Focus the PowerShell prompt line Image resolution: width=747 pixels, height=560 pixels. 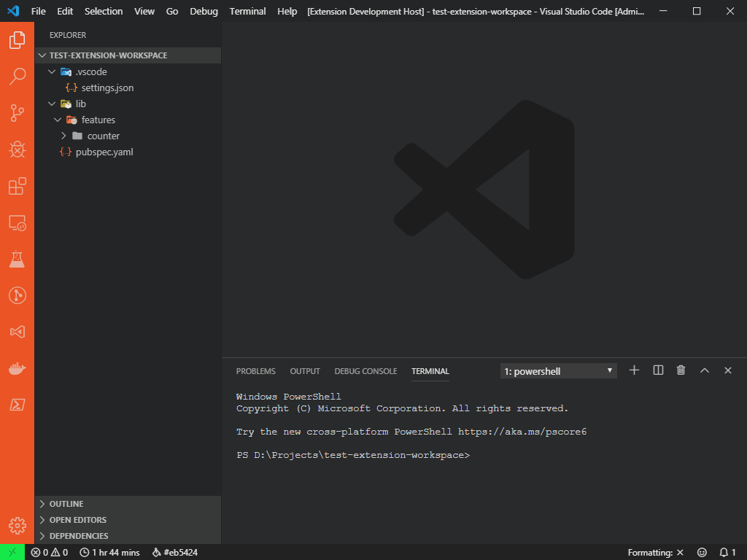click(353, 455)
